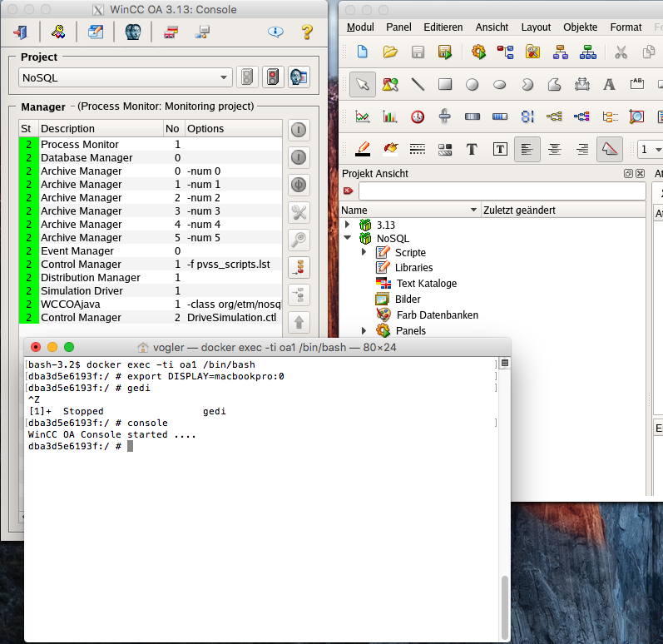Open the Panel menu
The width and height of the screenshot is (663, 644).
click(398, 27)
